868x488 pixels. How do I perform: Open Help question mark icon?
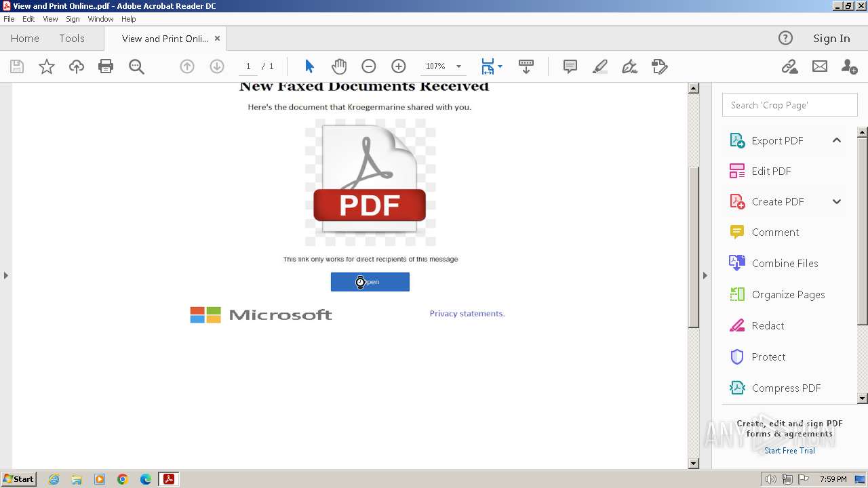pyautogui.click(x=785, y=38)
